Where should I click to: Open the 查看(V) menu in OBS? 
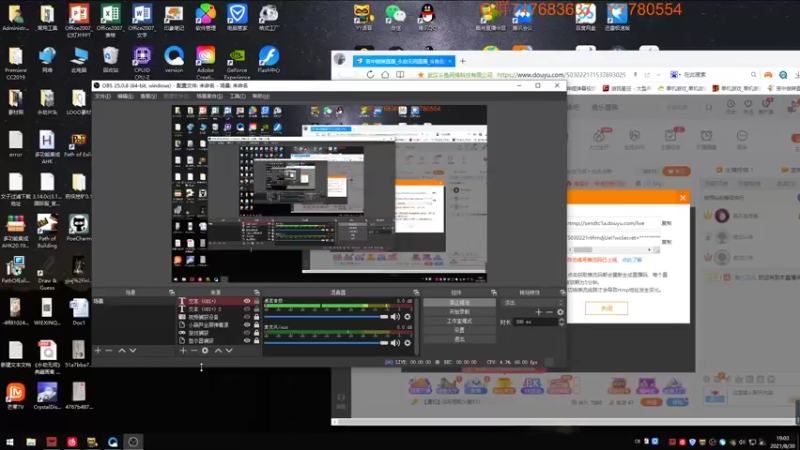(148, 96)
